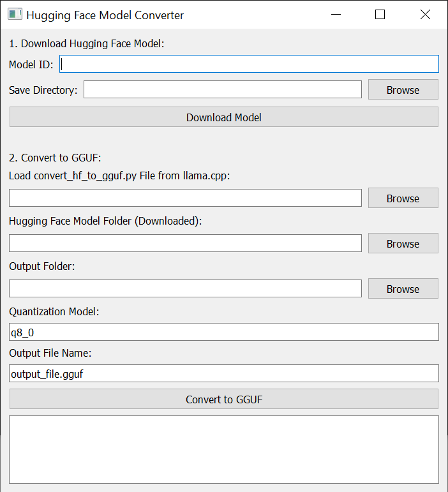448x492 pixels.
Task: Click the convert_hf_to_gguf.py file path field
Action: (185, 198)
